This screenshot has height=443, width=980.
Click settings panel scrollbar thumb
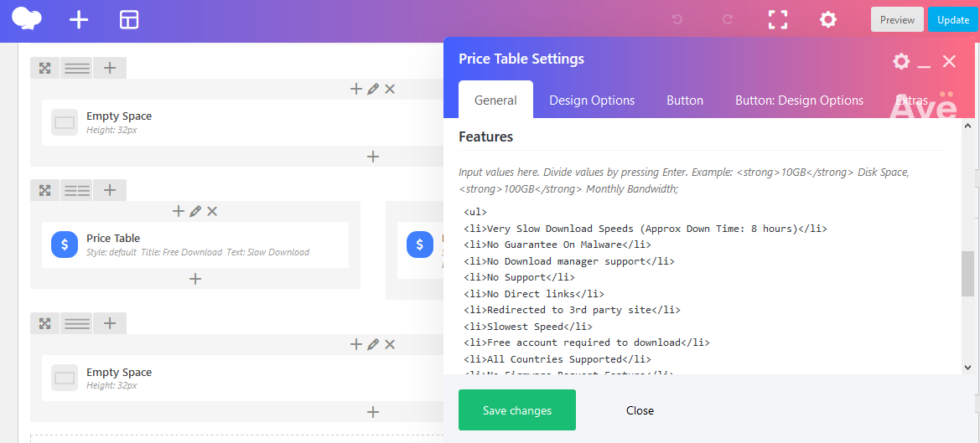pos(967,274)
